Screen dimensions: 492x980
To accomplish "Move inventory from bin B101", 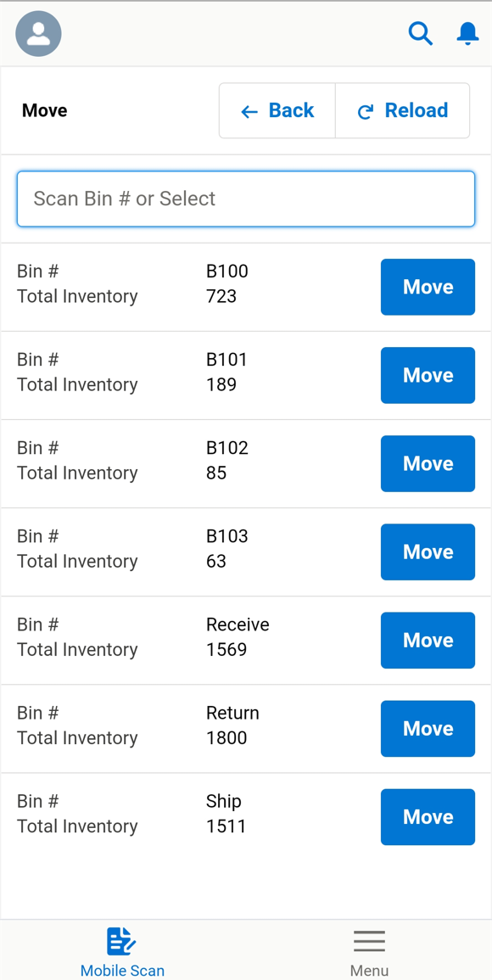I will point(428,375).
